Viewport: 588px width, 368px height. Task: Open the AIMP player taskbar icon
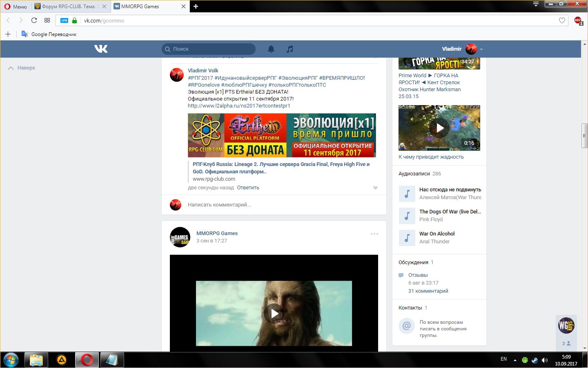tap(62, 360)
